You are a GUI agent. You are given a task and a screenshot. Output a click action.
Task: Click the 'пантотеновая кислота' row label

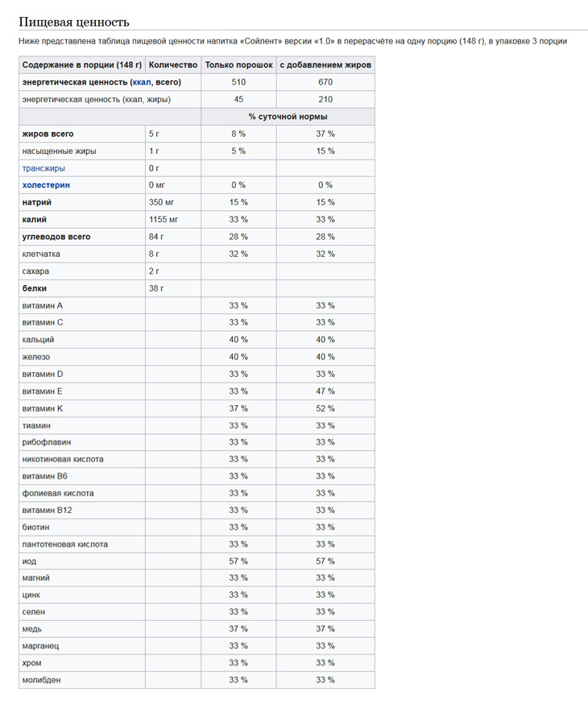(65, 544)
